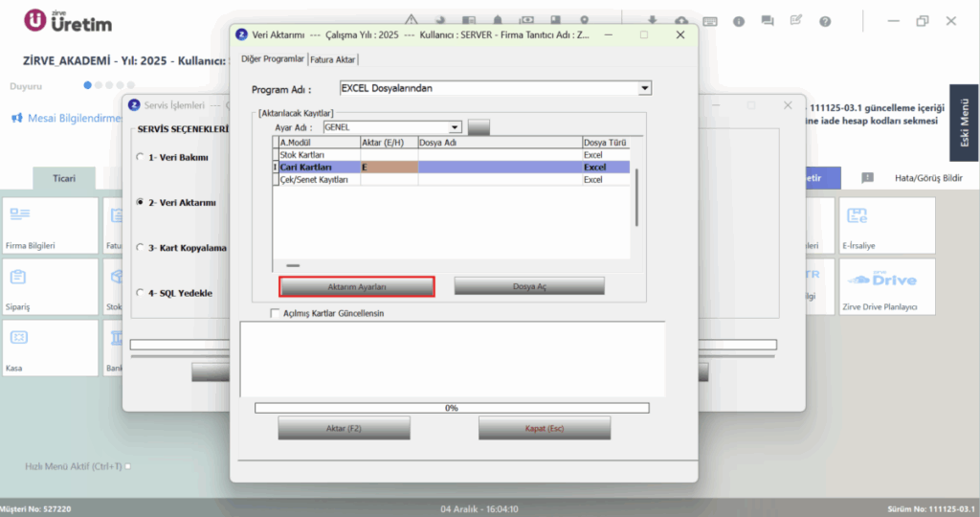
Task: Click the Aktarım Ayarları button
Action: 356,286
